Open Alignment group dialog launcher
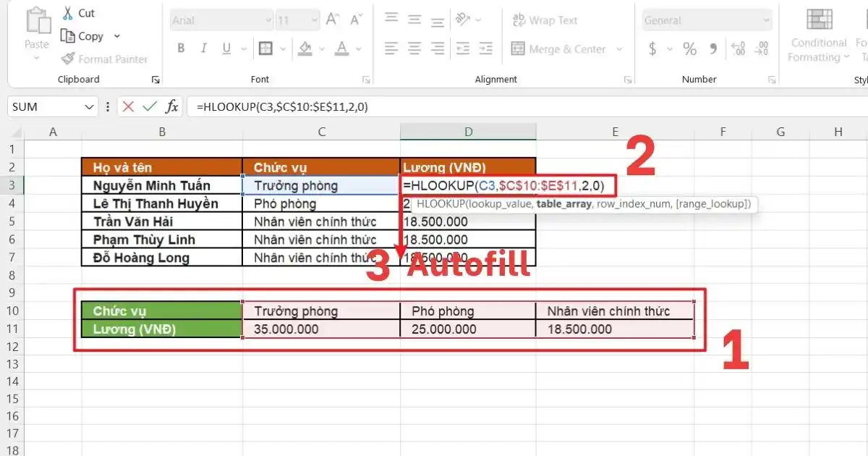Viewport: 868px width, 456px height. point(628,80)
